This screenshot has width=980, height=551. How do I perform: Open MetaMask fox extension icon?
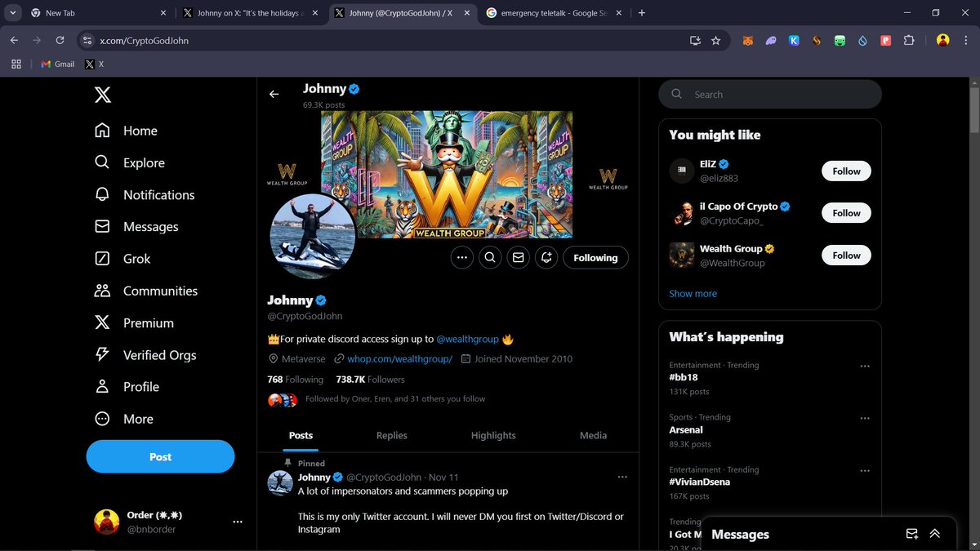[x=747, y=40]
